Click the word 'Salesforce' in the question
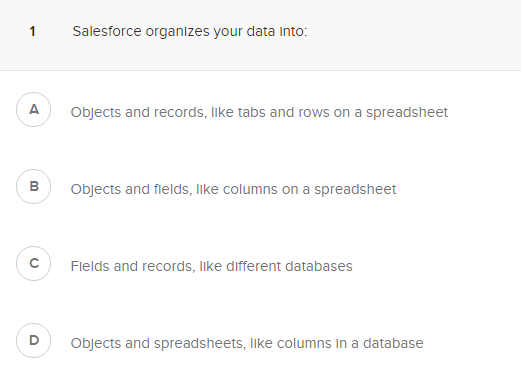Viewport: 521px width, 373px height. point(107,32)
